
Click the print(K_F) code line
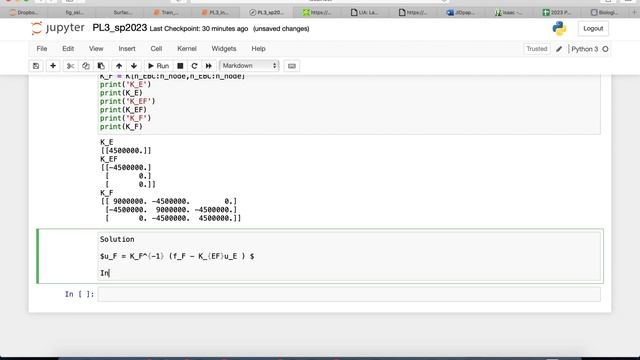[x=121, y=127]
